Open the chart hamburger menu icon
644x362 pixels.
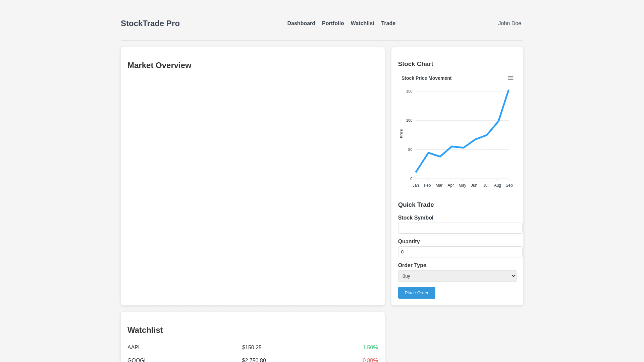[x=511, y=78]
